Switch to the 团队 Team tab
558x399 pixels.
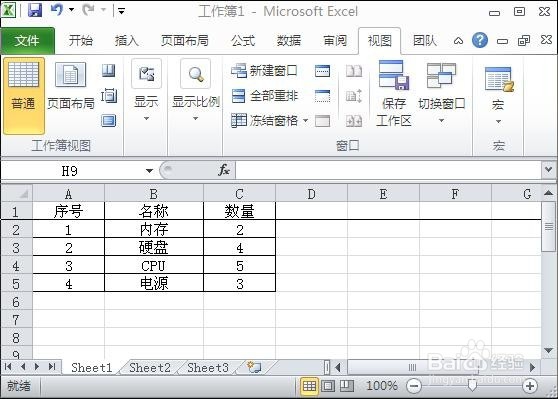(425, 41)
